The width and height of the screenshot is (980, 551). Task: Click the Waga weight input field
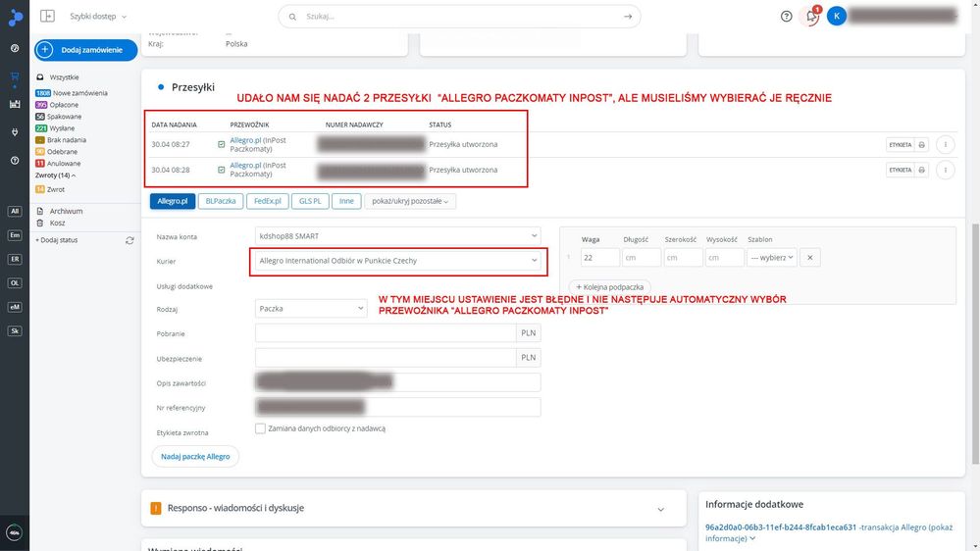(x=599, y=258)
